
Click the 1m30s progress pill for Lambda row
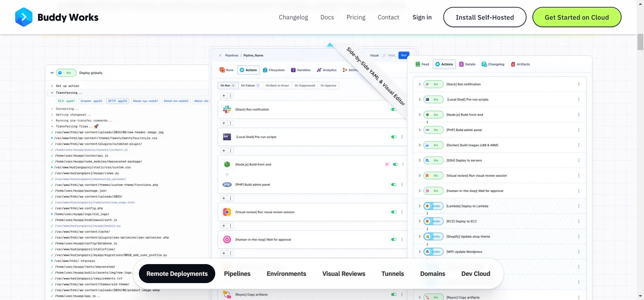tap(434, 206)
